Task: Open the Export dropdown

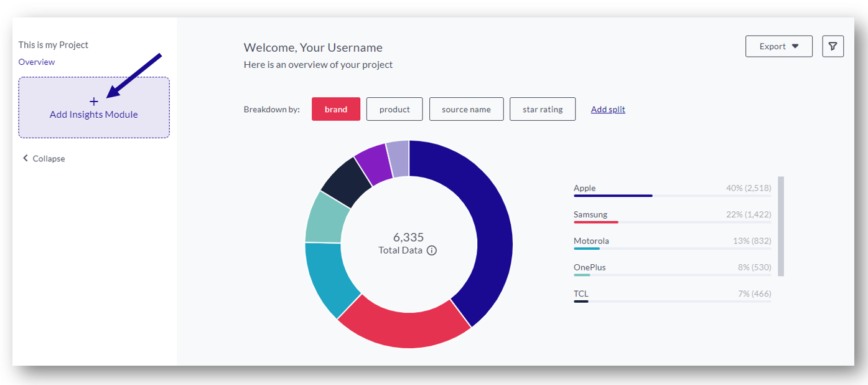Action: (x=778, y=47)
